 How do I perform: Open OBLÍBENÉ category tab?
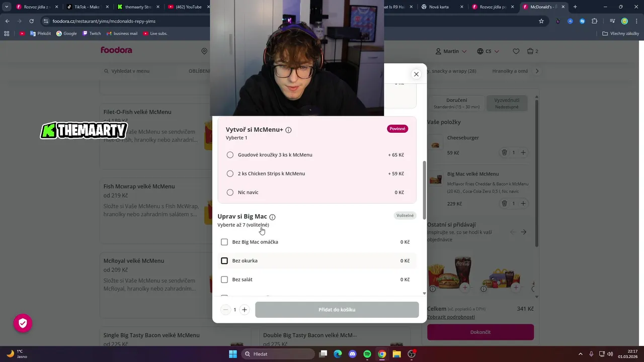(x=200, y=71)
